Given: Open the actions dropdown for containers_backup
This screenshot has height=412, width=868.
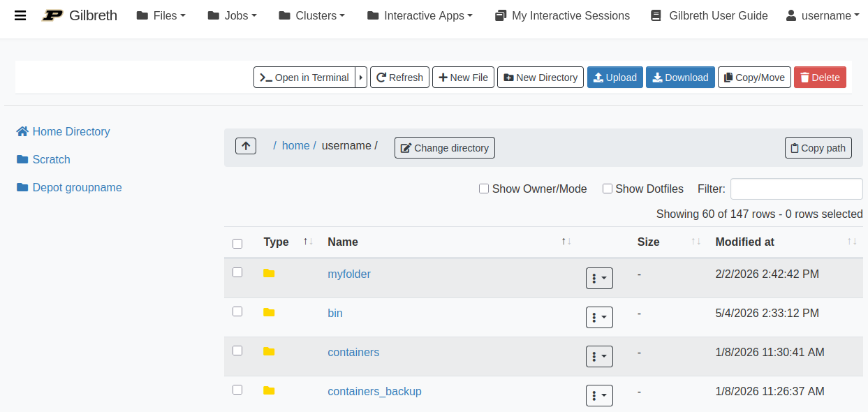Looking at the screenshot, I should pyautogui.click(x=599, y=395).
